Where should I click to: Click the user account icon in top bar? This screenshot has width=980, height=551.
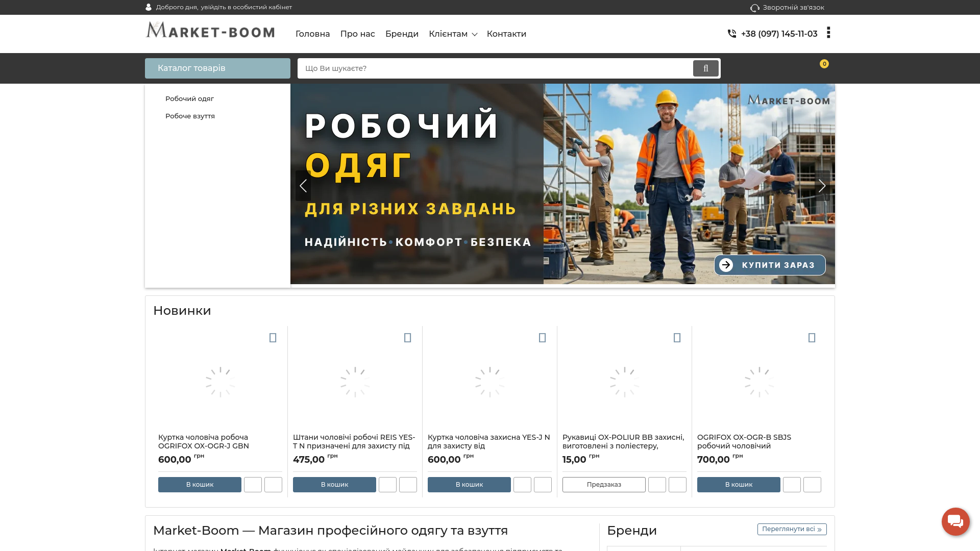tap(149, 7)
